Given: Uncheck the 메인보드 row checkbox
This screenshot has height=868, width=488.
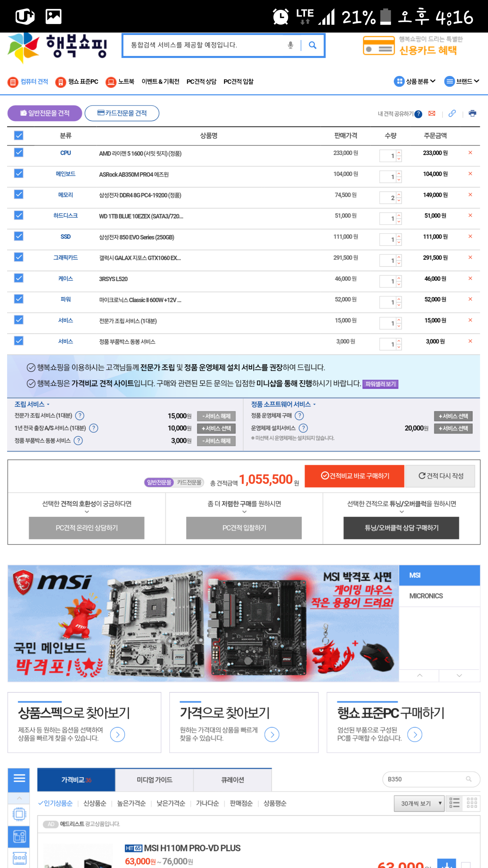Looking at the screenshot, I should [19, 174].
